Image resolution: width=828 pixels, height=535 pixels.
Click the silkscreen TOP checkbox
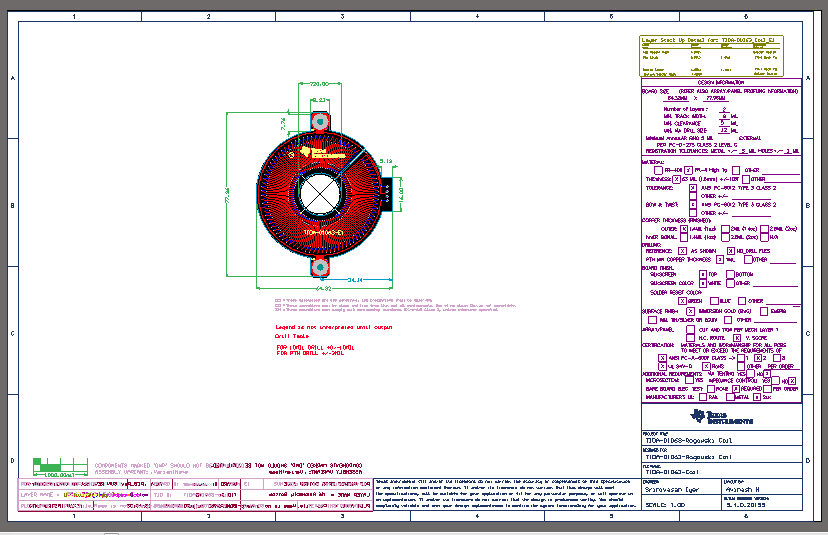pos(703,274)
